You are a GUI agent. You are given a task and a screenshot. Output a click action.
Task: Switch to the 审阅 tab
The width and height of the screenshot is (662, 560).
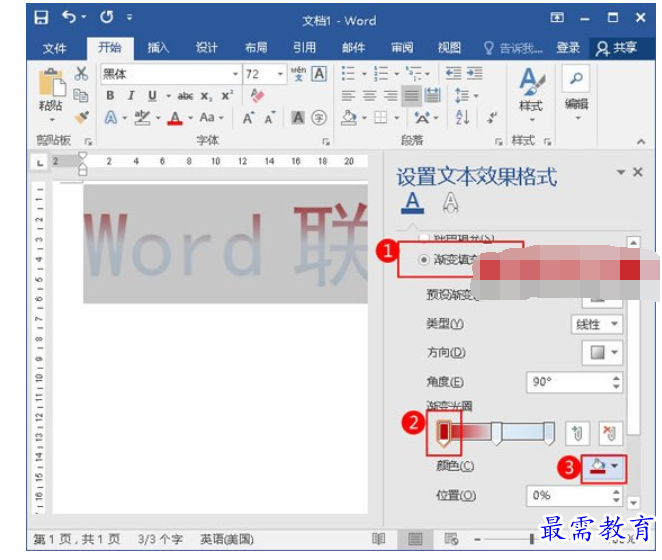[x=402, y=48]
